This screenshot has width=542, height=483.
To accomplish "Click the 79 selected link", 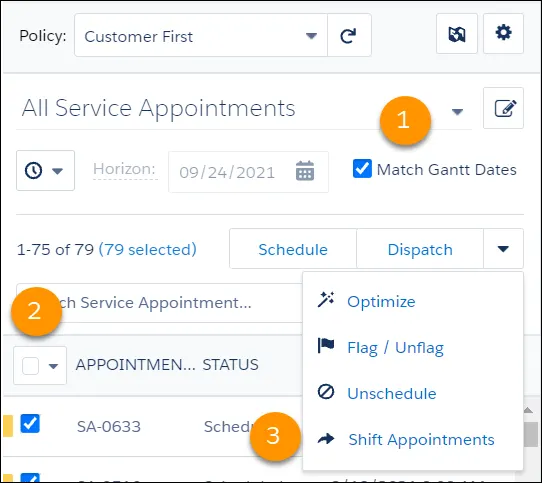I will [x=148, y=249].
